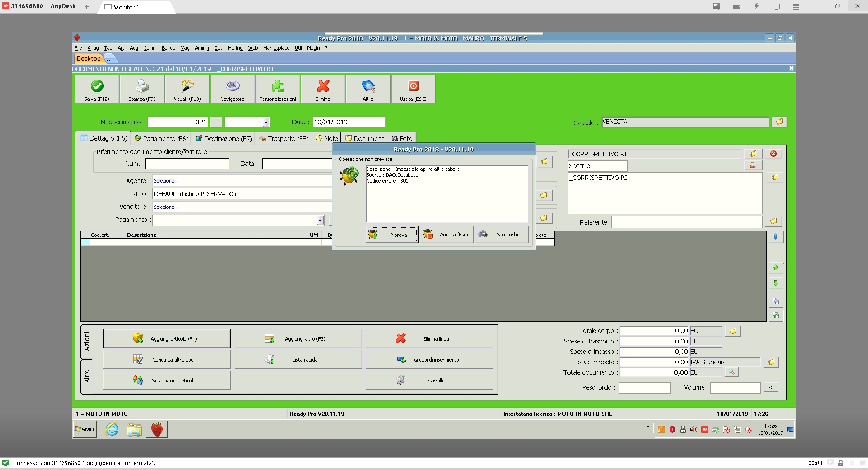
Task: Click blue arrows icon right of table
Action: (x=776, y=237)
